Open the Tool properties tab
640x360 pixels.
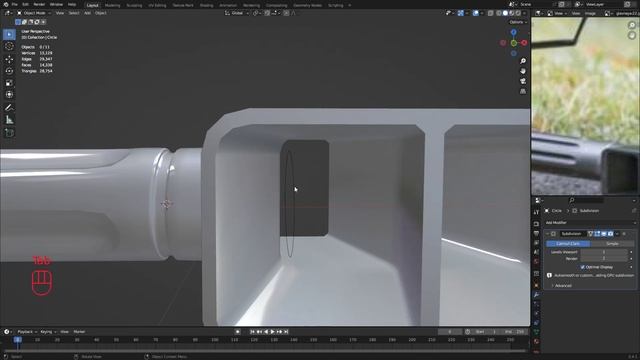(x=536, y=212)
